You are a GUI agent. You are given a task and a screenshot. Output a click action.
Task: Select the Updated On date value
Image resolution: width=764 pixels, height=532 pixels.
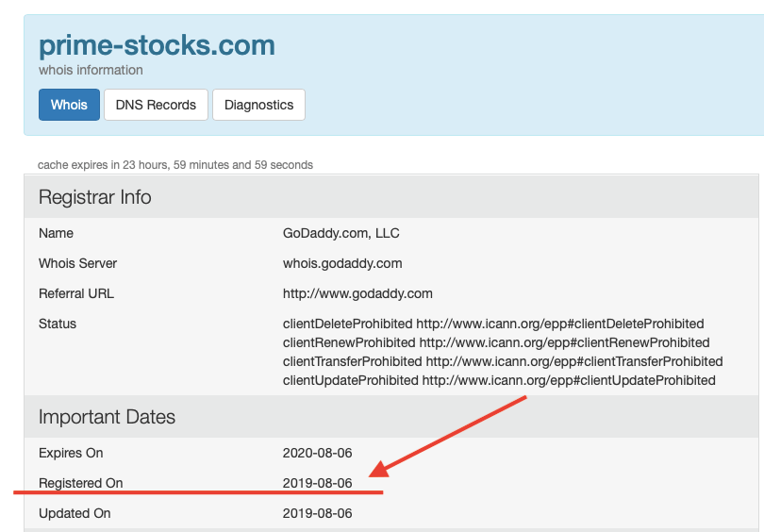coord(317,513)
